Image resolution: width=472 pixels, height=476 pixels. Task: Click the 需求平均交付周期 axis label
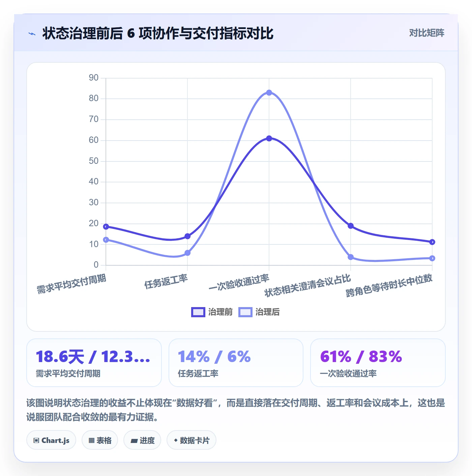[x=71, y=284]
